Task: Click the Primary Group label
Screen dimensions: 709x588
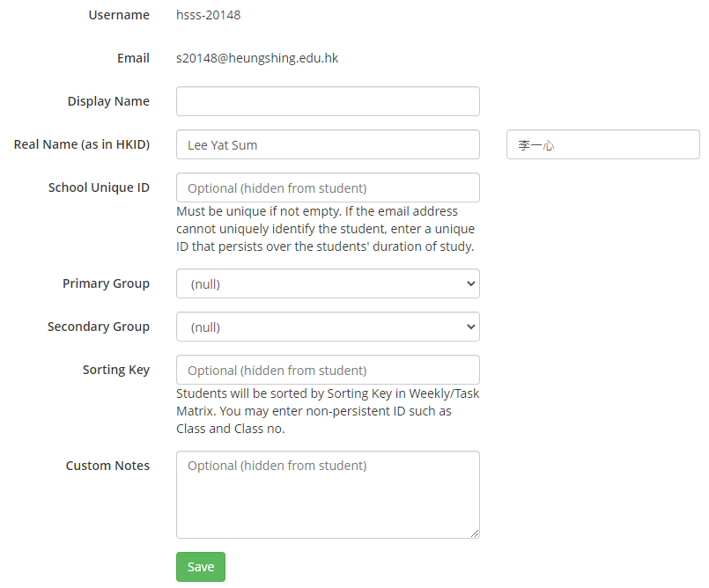Action: point(106,283)
